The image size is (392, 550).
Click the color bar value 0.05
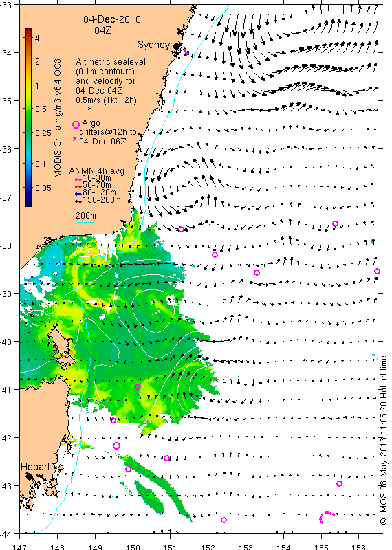pyautogui.click(x=43, y=188)
